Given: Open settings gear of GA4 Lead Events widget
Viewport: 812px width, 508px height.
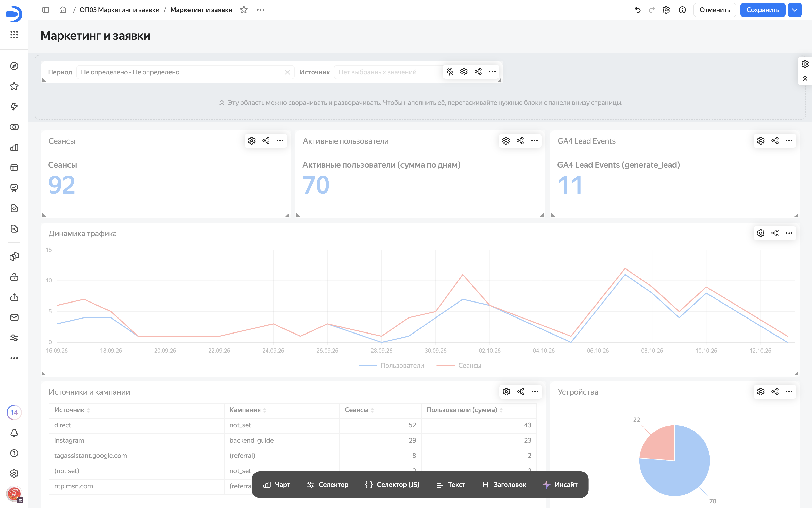Looking at the screenshot, I should 761,141.
